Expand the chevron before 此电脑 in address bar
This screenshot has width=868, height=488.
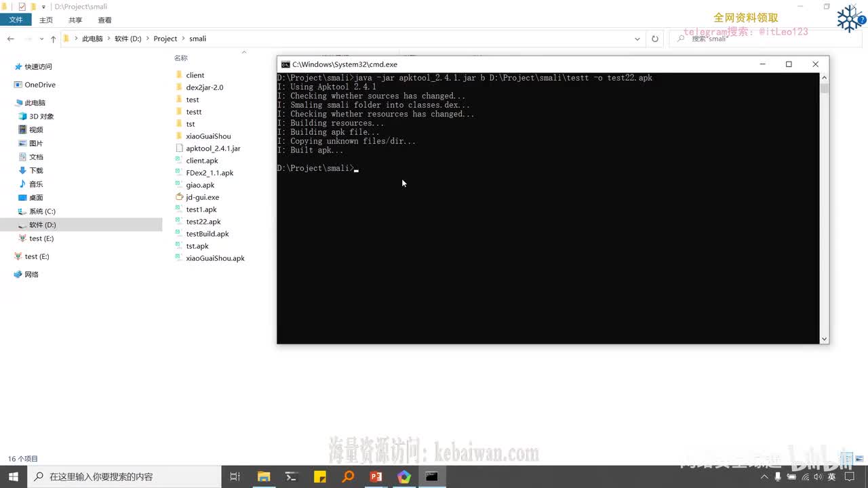[75, 39]
